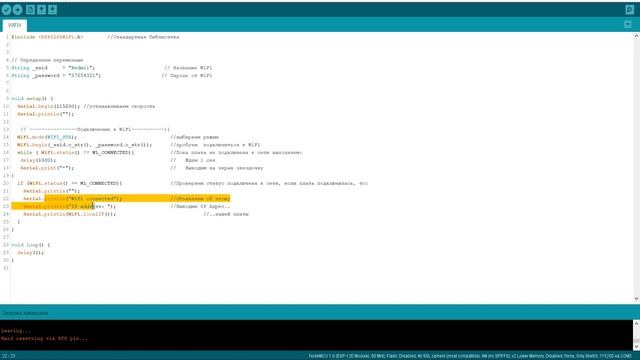Image resolution: width=640 pixels, height=360 pixels.
Task: Open the Serial Monitor magnifier icon
Action: (x=629, y=9)
